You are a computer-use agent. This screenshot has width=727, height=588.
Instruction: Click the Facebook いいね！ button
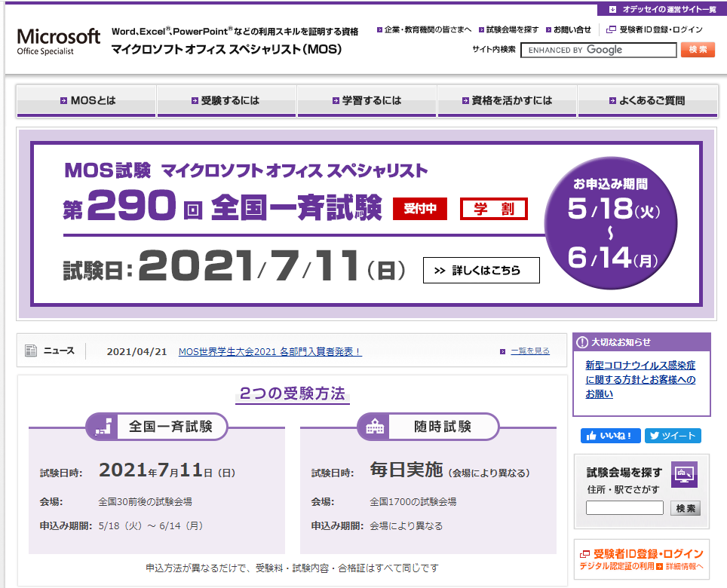pyautogui.click(x=611, y=436)
